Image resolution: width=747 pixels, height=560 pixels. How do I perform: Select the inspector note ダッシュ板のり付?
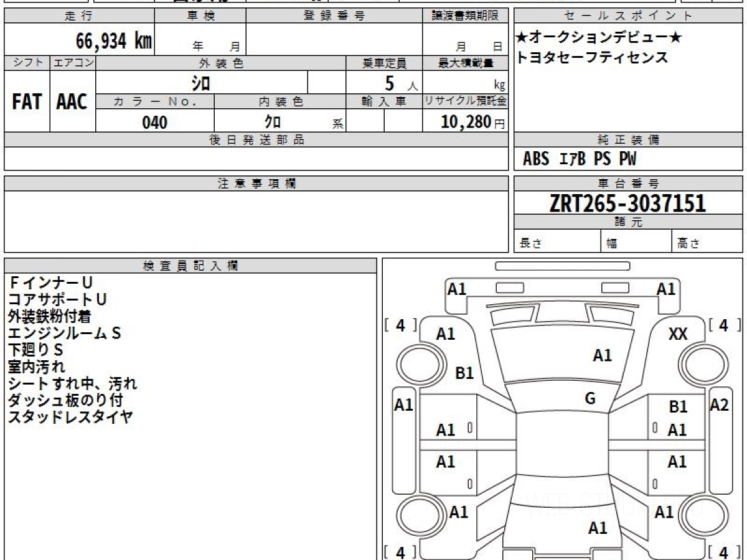pos(65,400)
